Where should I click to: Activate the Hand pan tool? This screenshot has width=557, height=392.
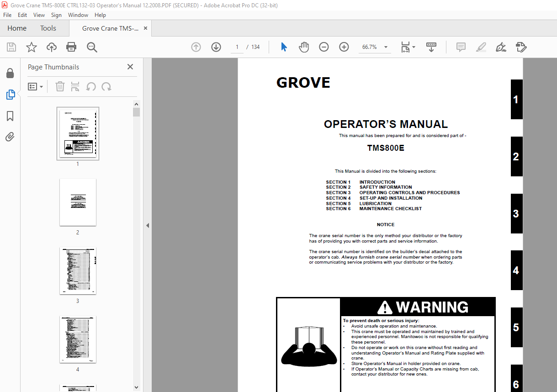[304, 47]
